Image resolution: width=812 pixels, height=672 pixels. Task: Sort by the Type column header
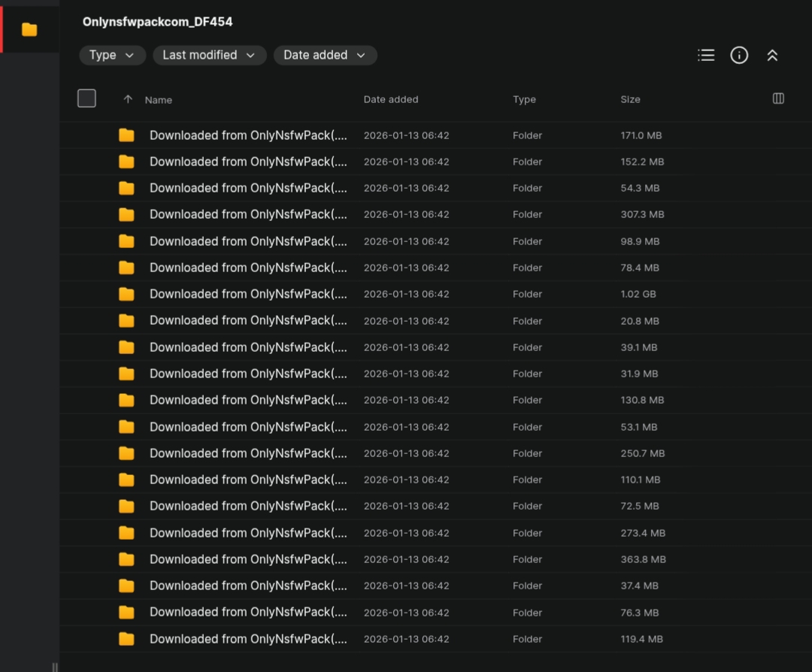tap(524, 99)
